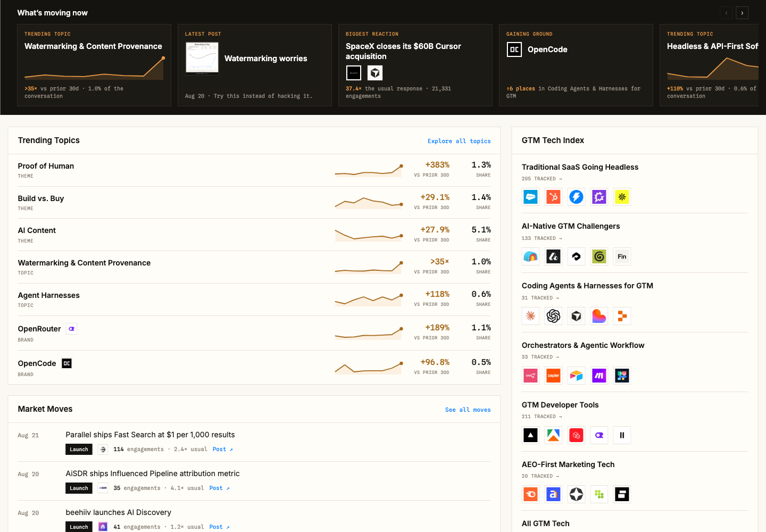Open beehiiv launches AI Discovery headline

(118, 512)
